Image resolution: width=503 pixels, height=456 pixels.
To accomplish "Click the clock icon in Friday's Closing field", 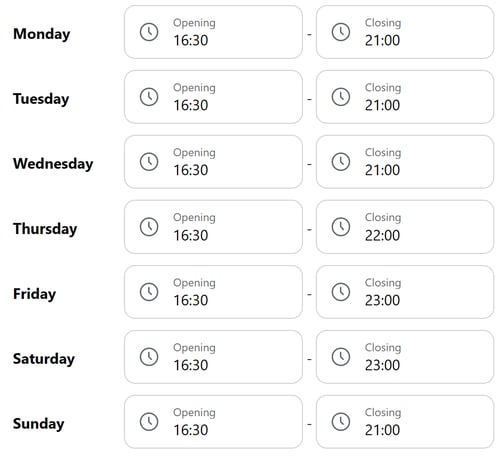I will [x=341, y=292].
